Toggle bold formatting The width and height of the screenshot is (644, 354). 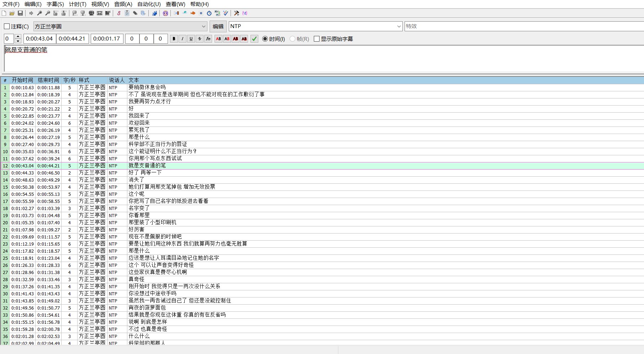(174, 39)
